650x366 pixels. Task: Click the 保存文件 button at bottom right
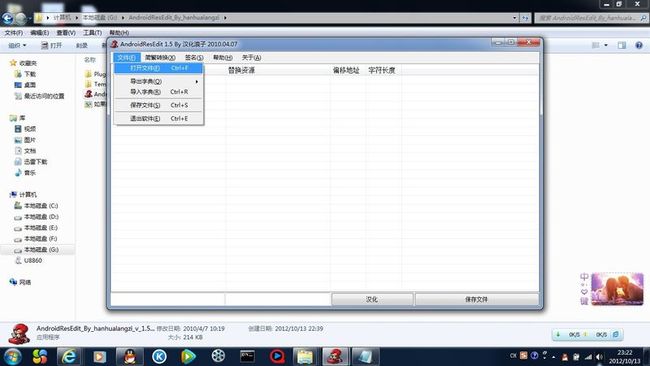pyautogui.click(x=476, y=299)
